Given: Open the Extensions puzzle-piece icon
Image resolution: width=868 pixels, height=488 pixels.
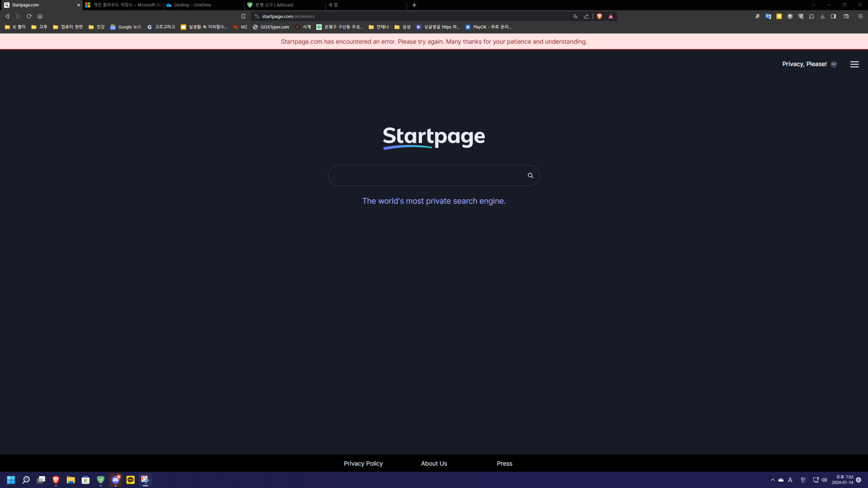Looking at the screenshot, I should (x=811, y=16).
